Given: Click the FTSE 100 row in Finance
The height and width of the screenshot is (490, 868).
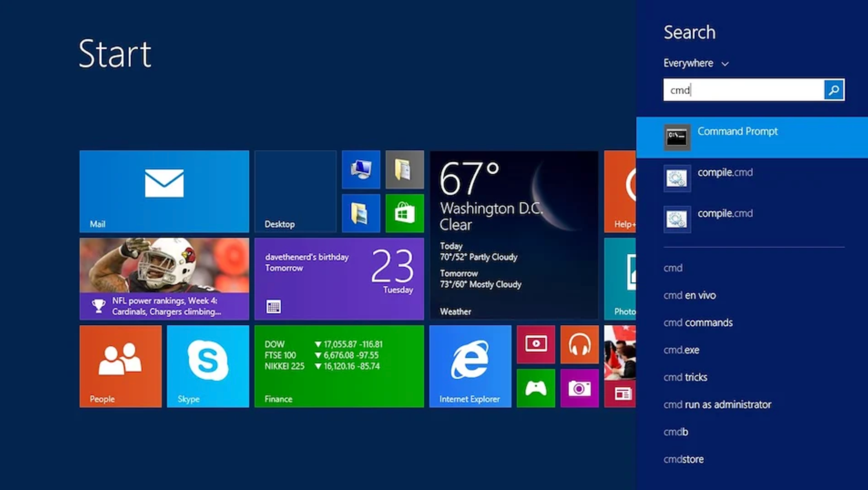Looking at the screenshot, I should tap(322, 355).
